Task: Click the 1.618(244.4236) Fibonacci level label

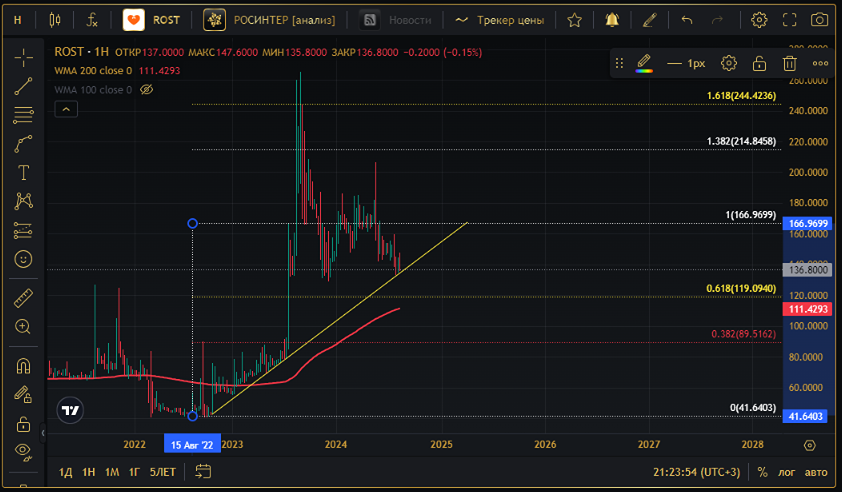Action: point(741,96)
